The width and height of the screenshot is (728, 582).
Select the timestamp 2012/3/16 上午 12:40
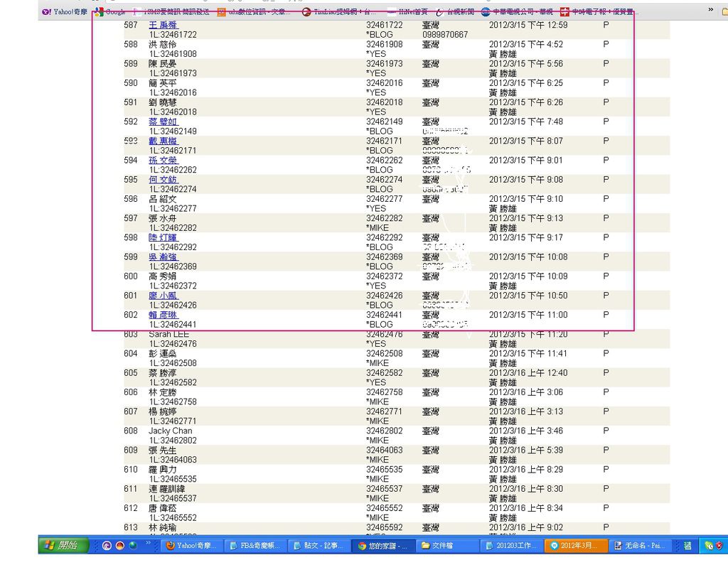point(528,373)
